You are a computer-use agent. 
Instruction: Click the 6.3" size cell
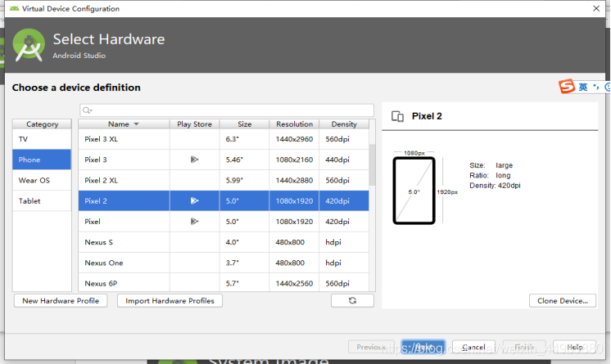point(244,139)
